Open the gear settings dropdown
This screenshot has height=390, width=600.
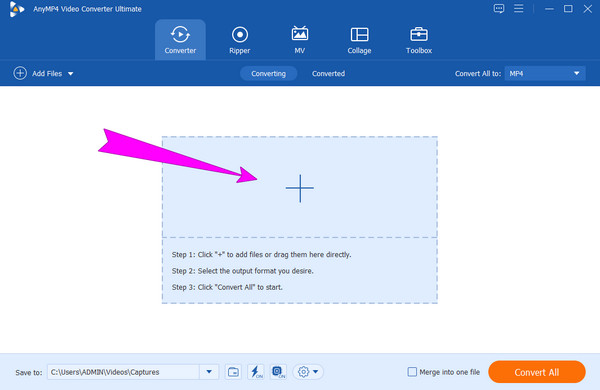click(x=308, y=372)
